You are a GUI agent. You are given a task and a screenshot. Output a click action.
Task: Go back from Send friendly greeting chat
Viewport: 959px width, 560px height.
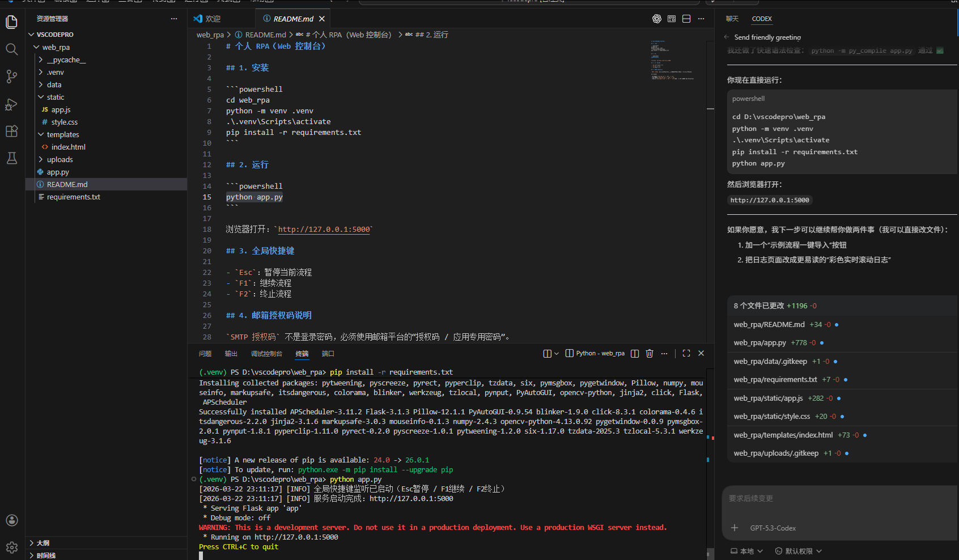[x=727, y=37]
